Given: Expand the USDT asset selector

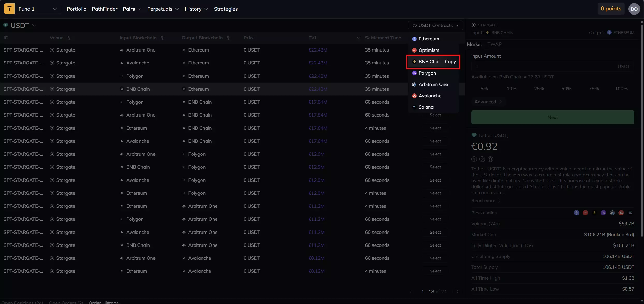Looking at the screenshot, I should [20, 25].
